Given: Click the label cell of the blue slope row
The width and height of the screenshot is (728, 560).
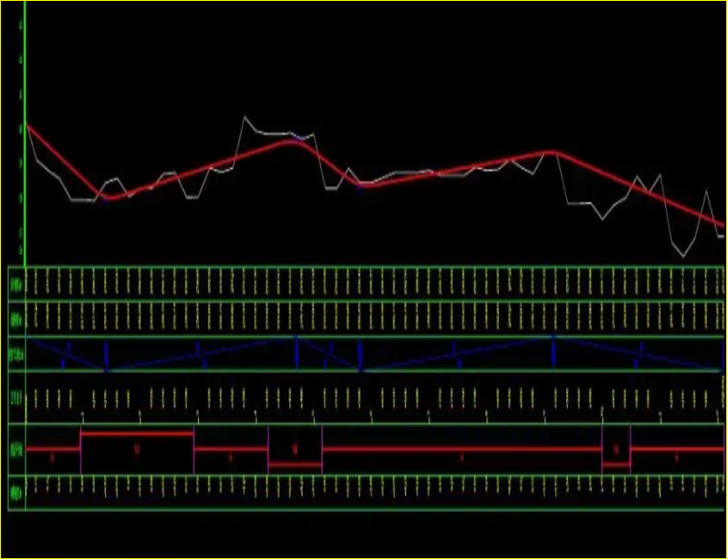Looking at the screenshot, I should [16, 354].
